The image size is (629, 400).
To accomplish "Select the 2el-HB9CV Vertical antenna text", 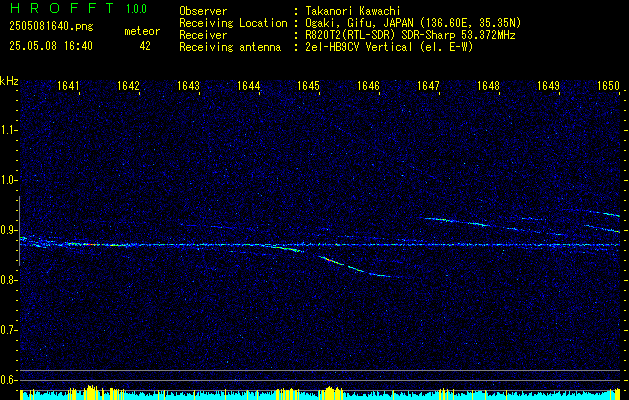I will tap(390, 47).
